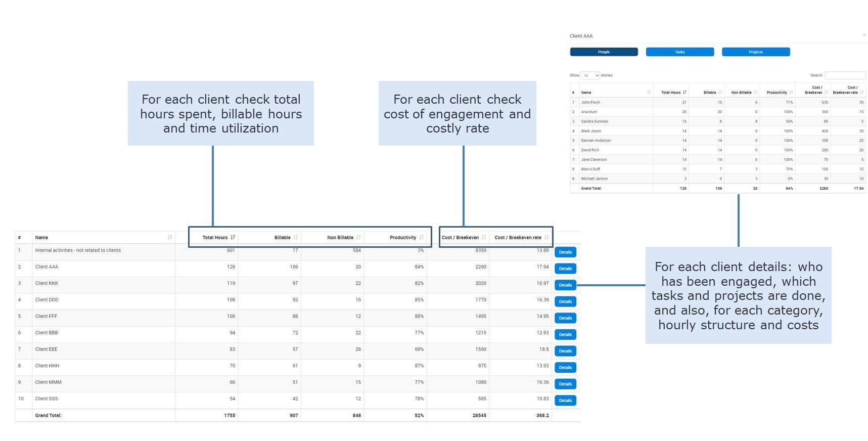This screenshot has height=441, width=868.
Task: Open Details for Client MMM
Action: (x=565, y=384)
